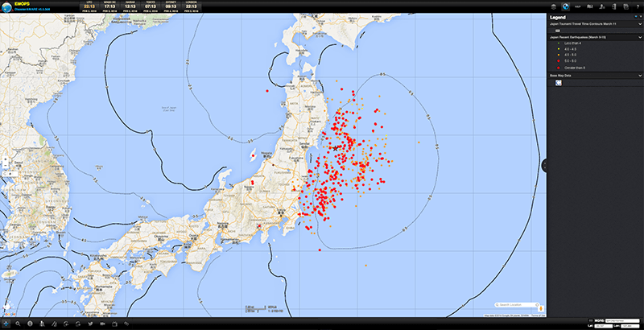Select the magnifier zoom tool in bottom toolbar
644x330 pixels.
coord(18,324)
